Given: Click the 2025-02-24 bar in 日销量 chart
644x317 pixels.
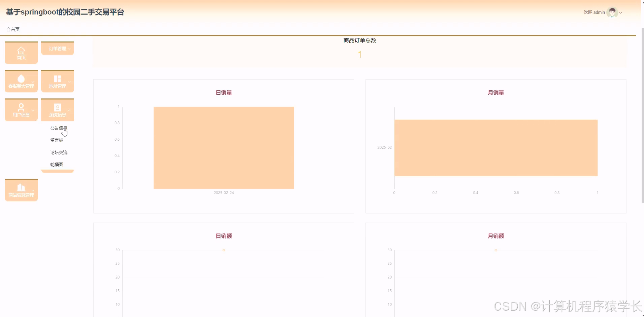Looking at the screenshot, I should 224,148.
